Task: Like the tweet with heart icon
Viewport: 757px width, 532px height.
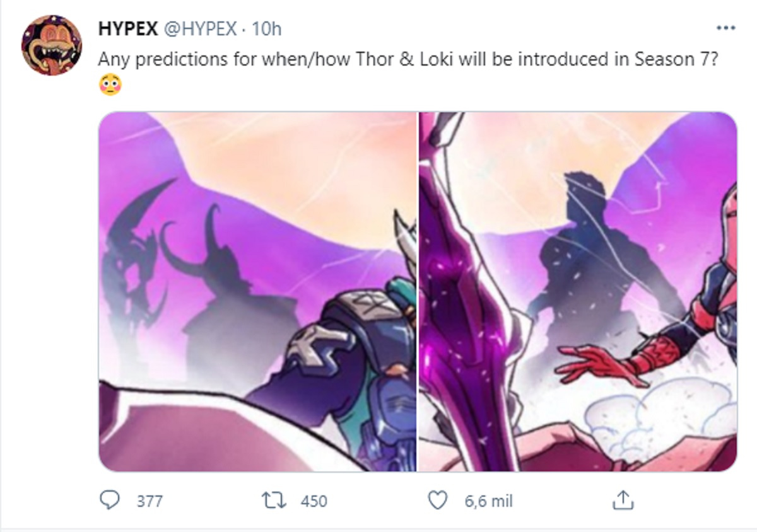Action: point(437,501)
